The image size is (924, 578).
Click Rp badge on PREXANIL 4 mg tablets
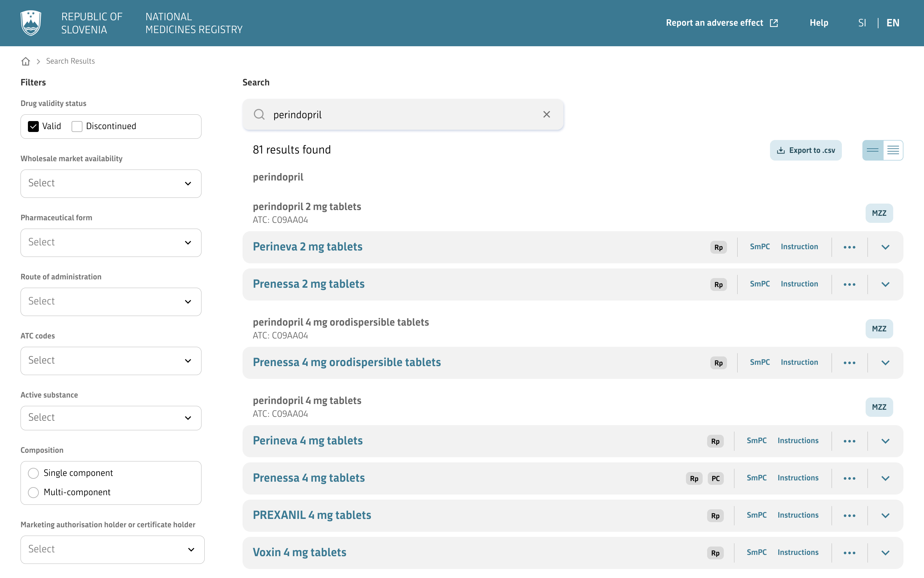tap(715, 516)
